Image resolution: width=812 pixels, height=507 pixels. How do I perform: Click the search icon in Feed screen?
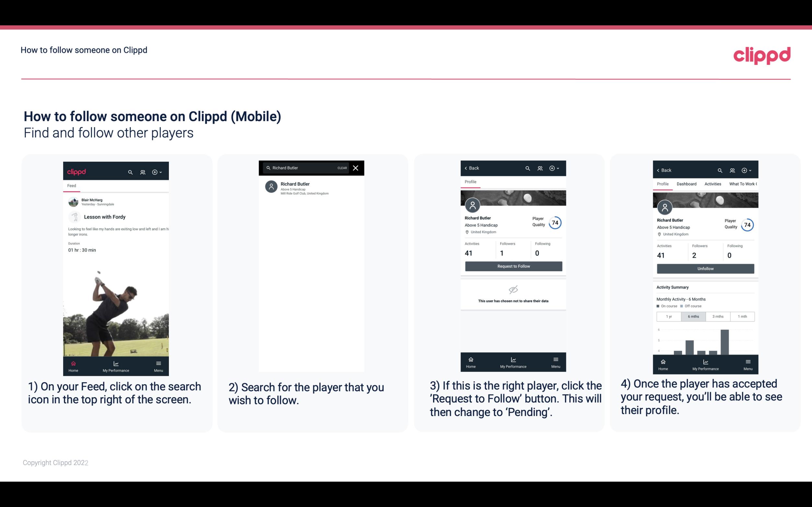pos(130,171)
